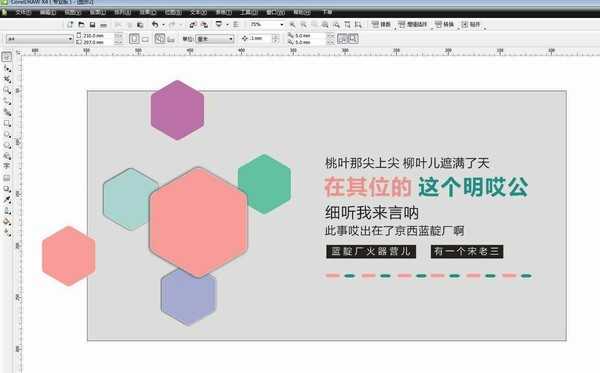
Task: Select the Rectangle tool
Action: pos(7,123)
